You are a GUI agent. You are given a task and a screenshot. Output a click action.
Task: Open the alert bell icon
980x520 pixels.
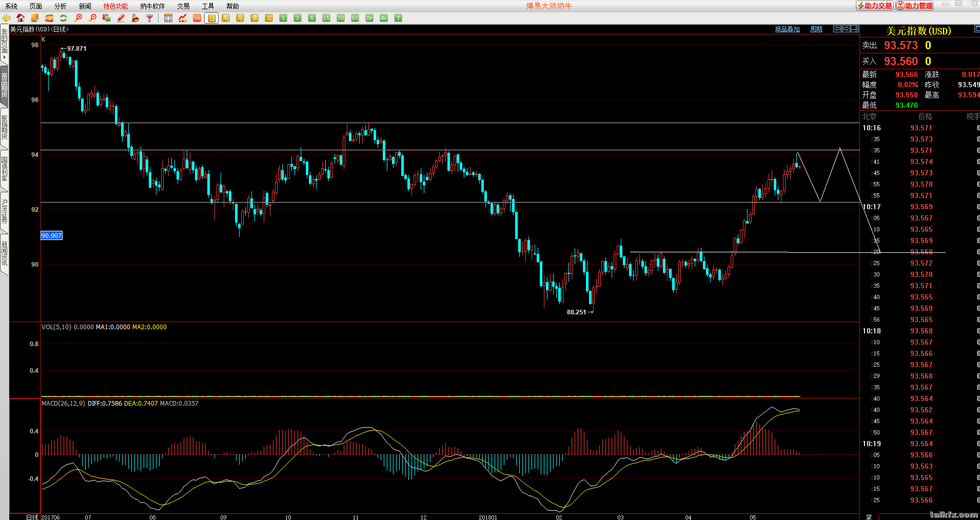click(135, 18)
